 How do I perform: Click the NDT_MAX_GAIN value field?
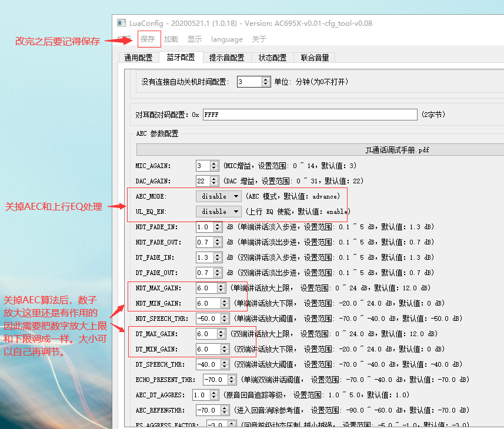pyautogui.click(x=206, y=288)
